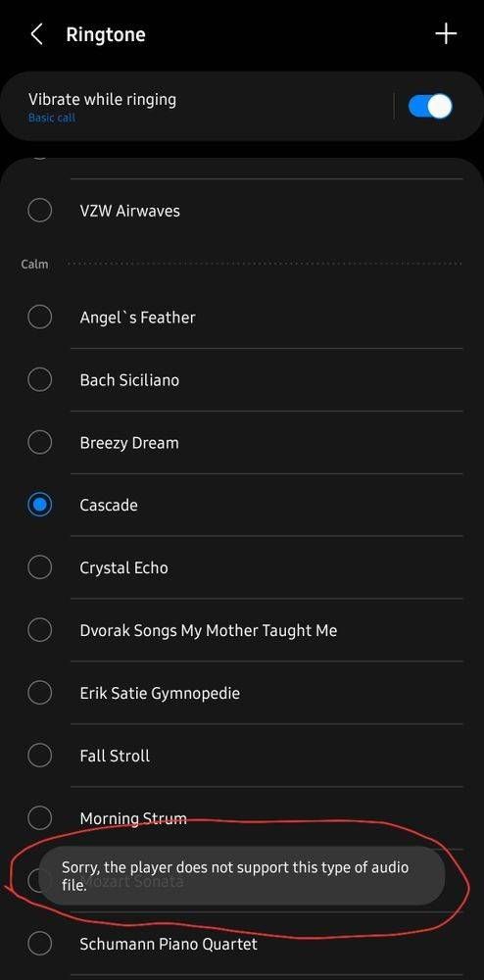Tap the unsupported audio file toast message
This screenshot has height=980, width=484.
coord(241,875)
